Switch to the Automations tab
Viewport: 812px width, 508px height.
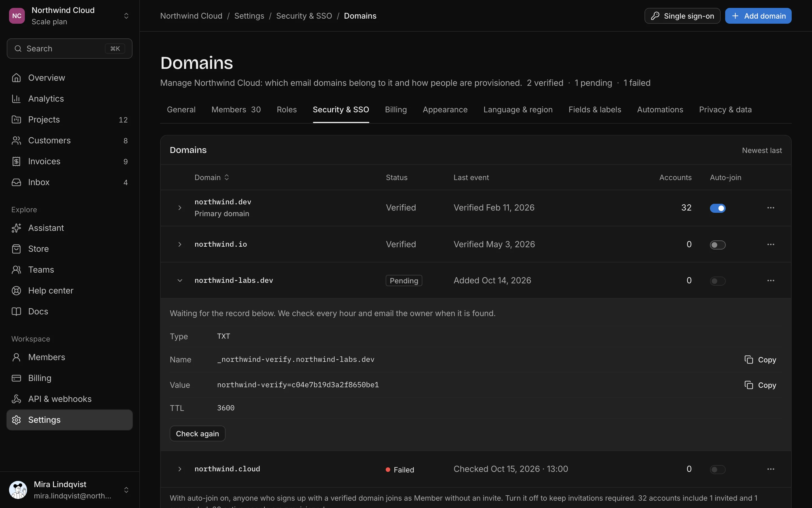click(x=660, y=110)
